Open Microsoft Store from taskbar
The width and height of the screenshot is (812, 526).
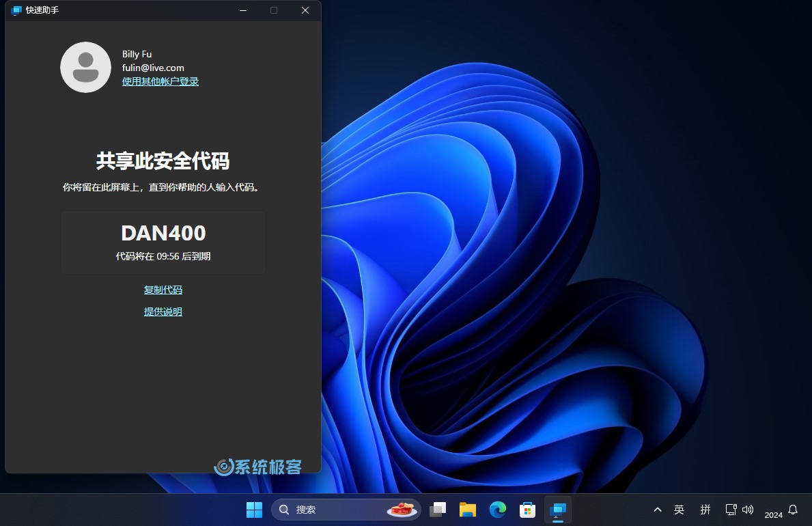coord(527,510)
